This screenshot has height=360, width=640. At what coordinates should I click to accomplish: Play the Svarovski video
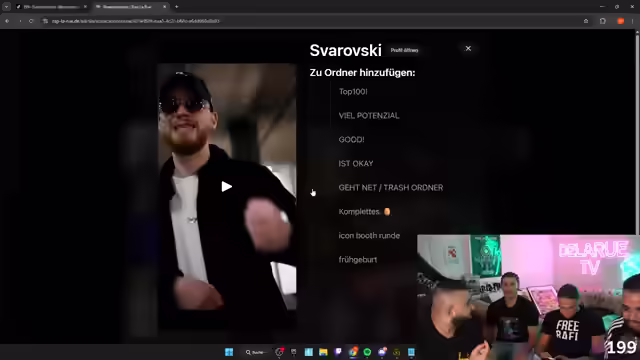tap(227, 187)
